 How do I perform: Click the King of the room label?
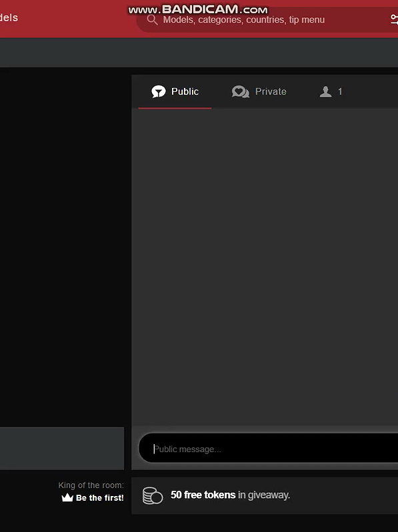[x=91, y=485]
